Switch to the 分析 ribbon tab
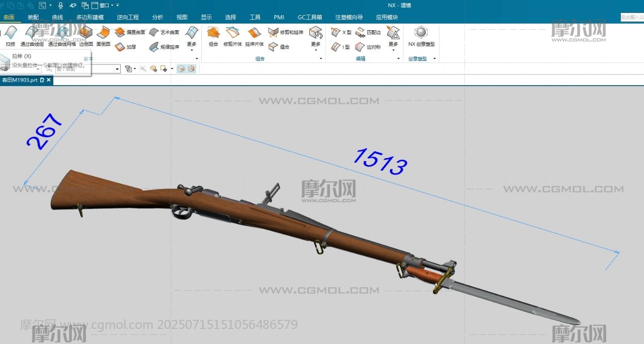The height and width of the screenshot is (344, 644). pyautogui.click(x=157, y=17)
